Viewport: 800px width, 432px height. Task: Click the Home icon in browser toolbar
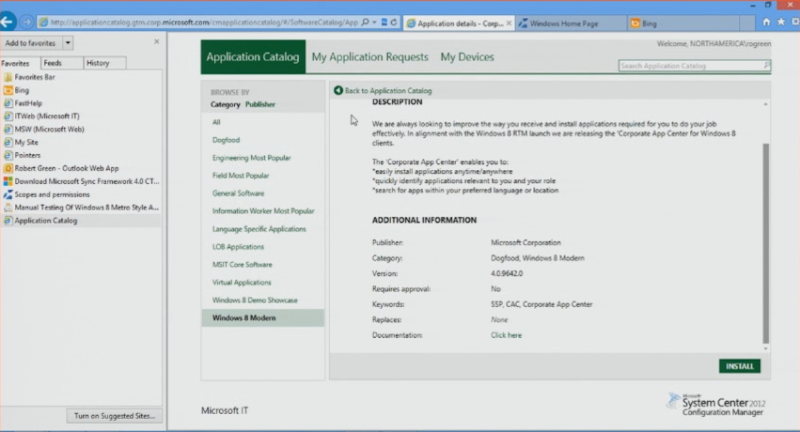[x=766, y=22]
